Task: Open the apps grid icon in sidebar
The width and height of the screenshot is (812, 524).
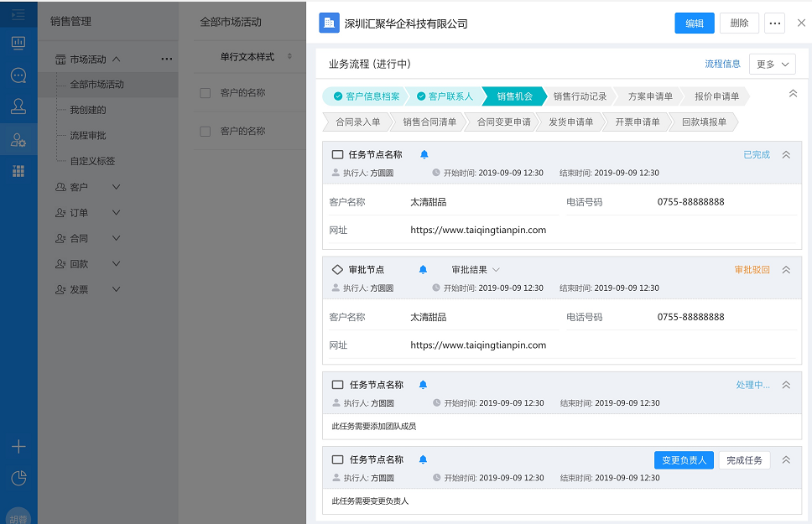Action: [x=18, y=171]
